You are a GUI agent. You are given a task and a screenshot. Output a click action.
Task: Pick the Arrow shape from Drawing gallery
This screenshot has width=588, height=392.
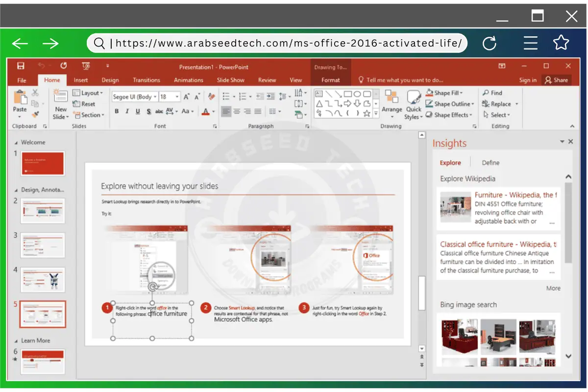[x=339, y=94]
